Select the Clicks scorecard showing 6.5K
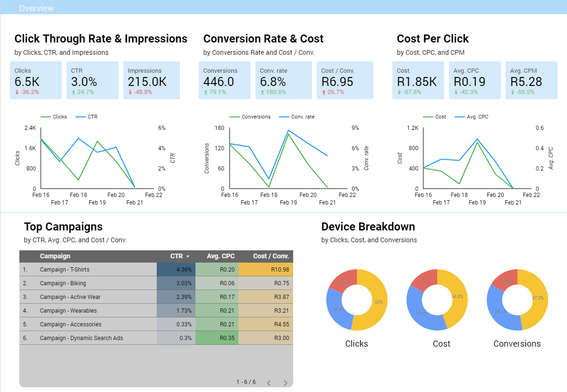 click(x=36, y=80)
